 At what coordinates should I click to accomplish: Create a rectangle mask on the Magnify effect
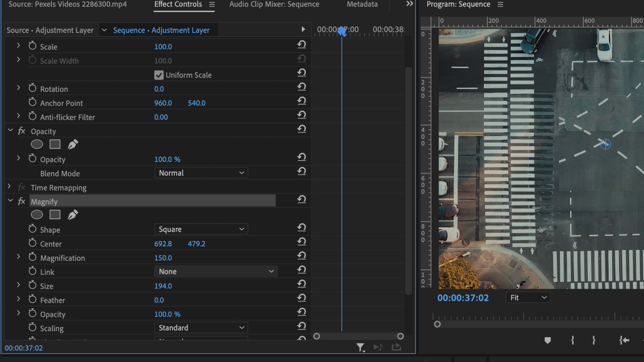point(55,215)
